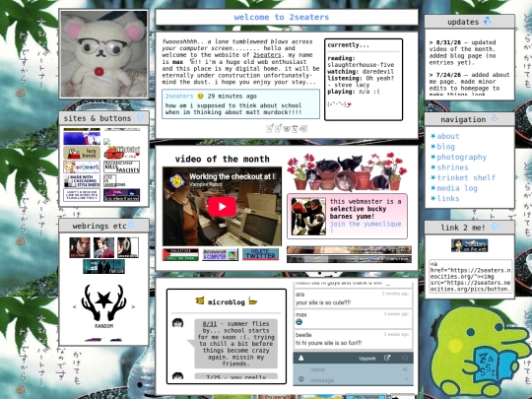Image resolution: width=532 pixels, height=399 pixels.
Task: Click the kills fascists button
Action: point(122,166)
